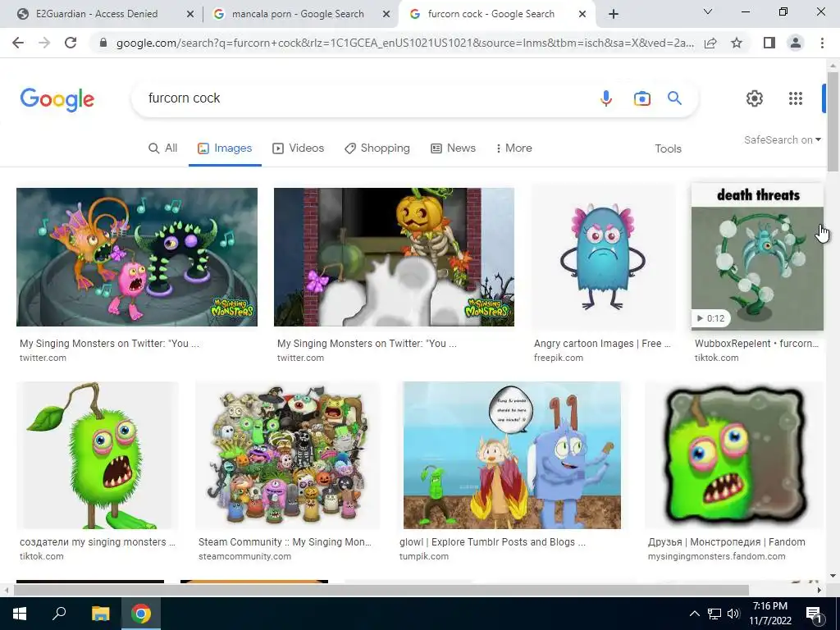Open the Chrome profile avatar
This screenshot has width=840, height=630.
(x=796, y=43)
